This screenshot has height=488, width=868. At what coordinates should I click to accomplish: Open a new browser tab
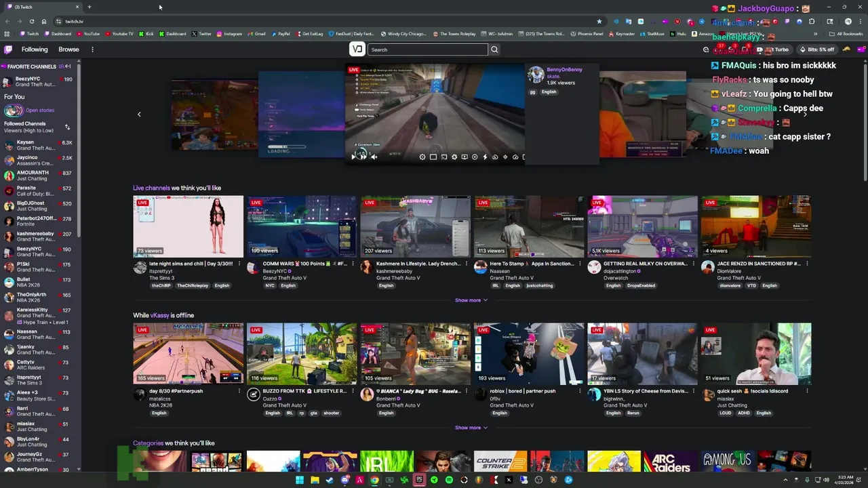pyautogui.click(x=89, y=7)
